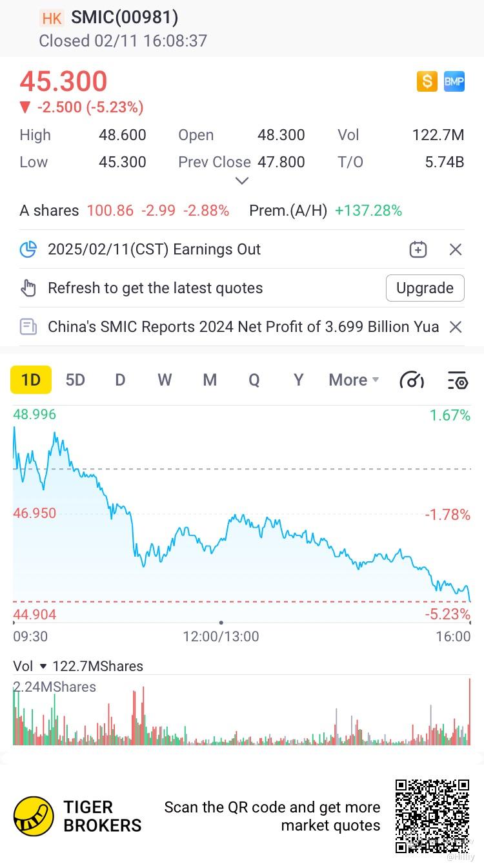The height and width of the screenshot is (868, 484).
Task: Switch to the 5D chart tab
Action: [76, 380]
